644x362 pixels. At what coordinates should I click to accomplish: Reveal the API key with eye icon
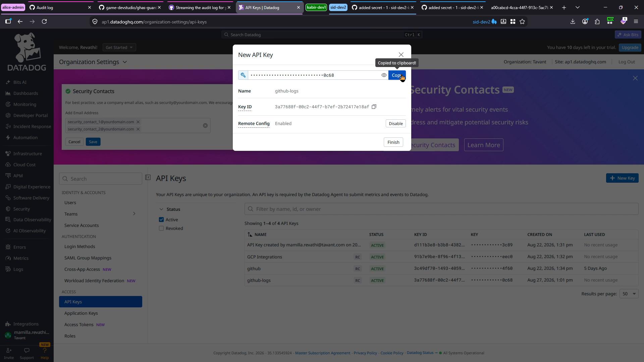pyautogui.click(x=384, y=75)
